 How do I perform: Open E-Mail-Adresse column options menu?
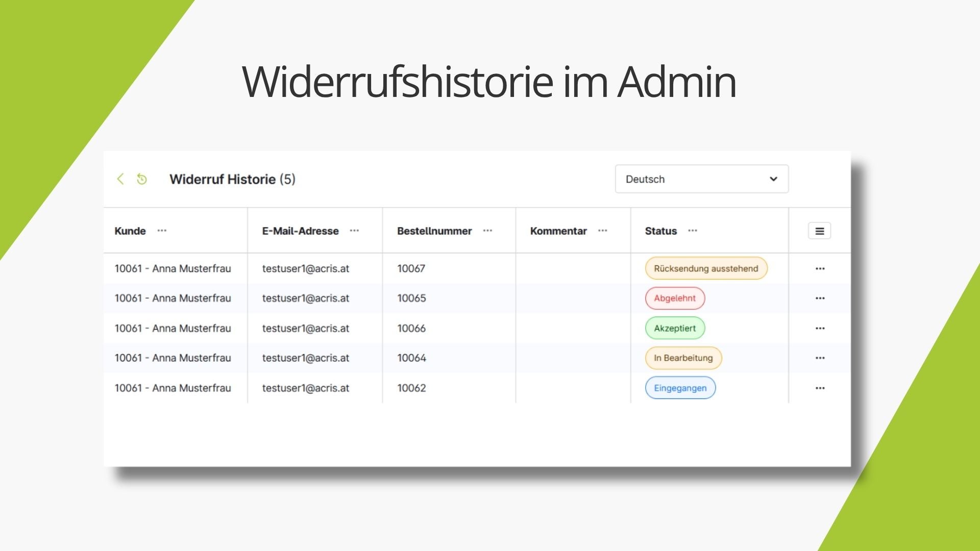[x=354, y=231]
